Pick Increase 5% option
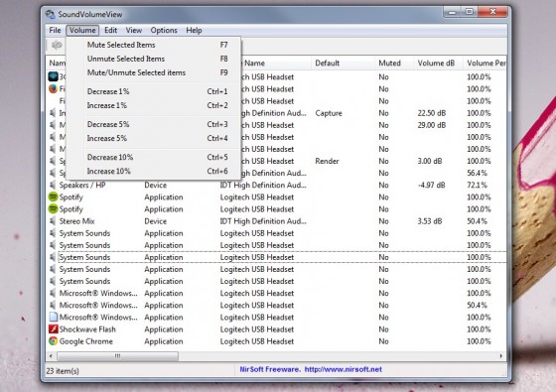 pyautogui.click(x=154, y=138)
